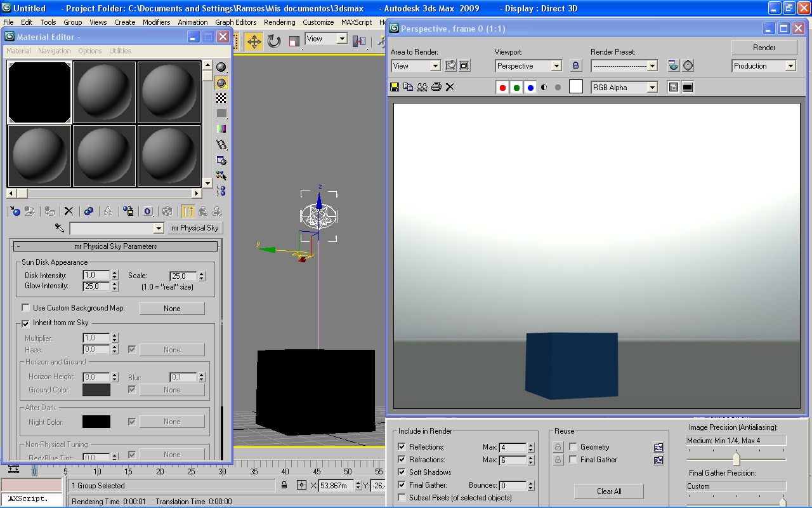Screen dimensions: 812x508
Task: Open Video Color Check icon in Material Editor
Action: tap(221, 129)
